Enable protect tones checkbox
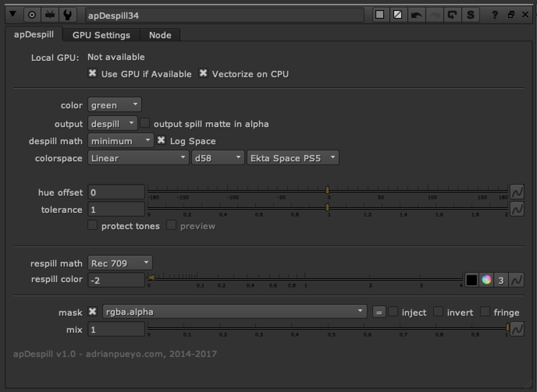The image size is (537, 392). pyautogui.click(x=93, y=226)
